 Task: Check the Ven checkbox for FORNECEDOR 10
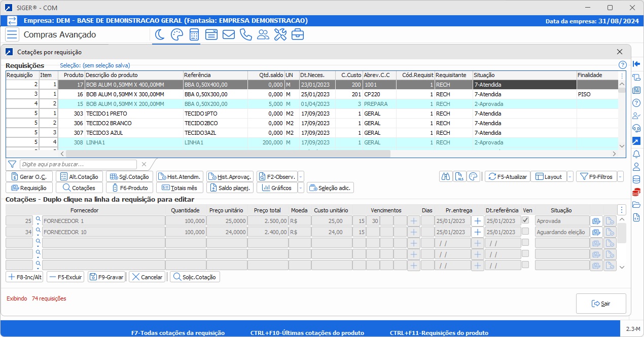point(525,232)
